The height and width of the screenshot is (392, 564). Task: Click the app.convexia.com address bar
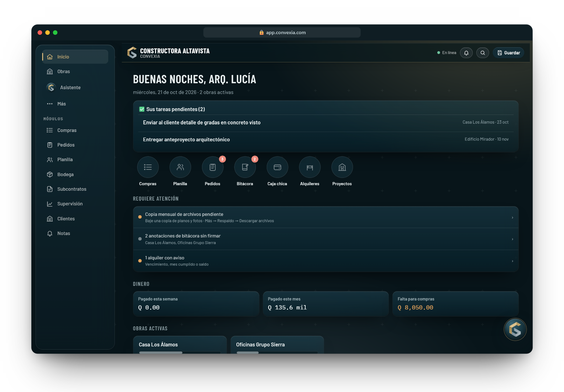pos(282,33)
